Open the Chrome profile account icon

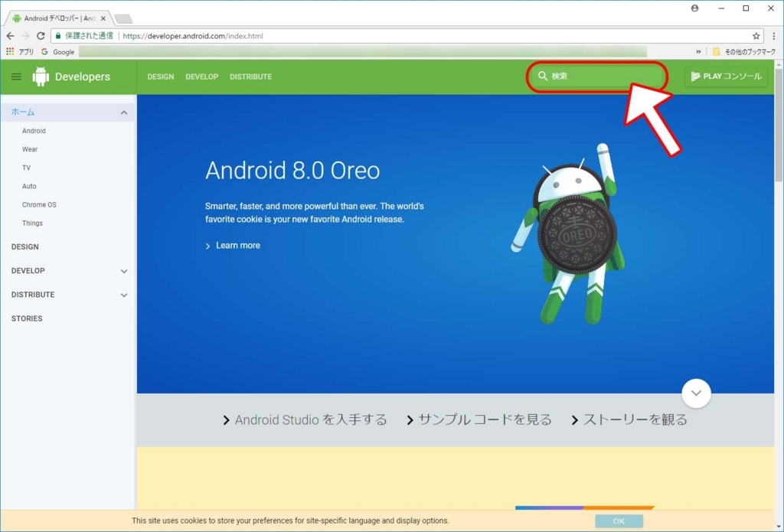click(694, 8)
